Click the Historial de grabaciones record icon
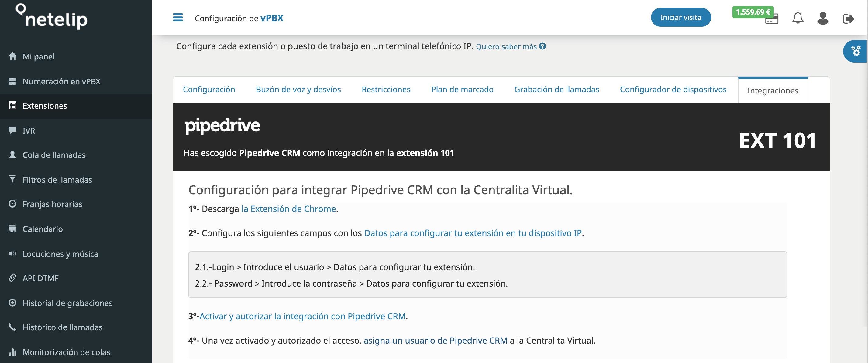The width and height of the screenshot is (868, 363). click(x=12, y=302)
